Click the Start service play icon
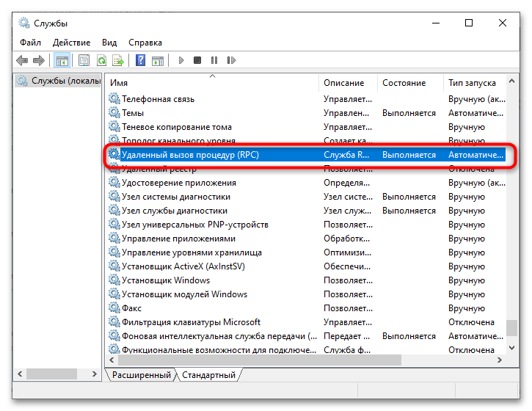The width and height of the screenshot is (532, 411). 181,60
